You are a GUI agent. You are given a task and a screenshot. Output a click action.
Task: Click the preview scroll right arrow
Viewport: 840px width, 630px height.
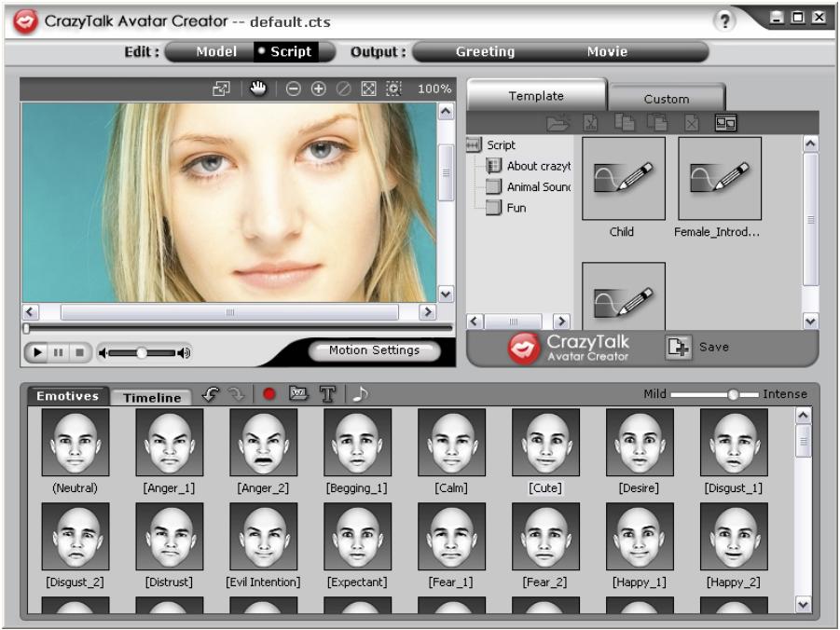tap(427, 312)
